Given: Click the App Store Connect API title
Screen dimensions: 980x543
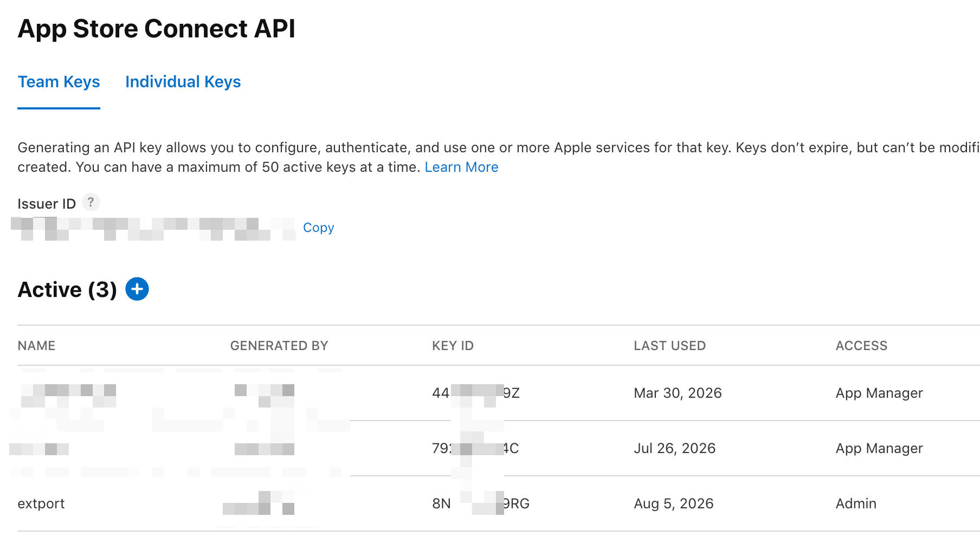Looking at the screenshot, I should pos(157,29).
